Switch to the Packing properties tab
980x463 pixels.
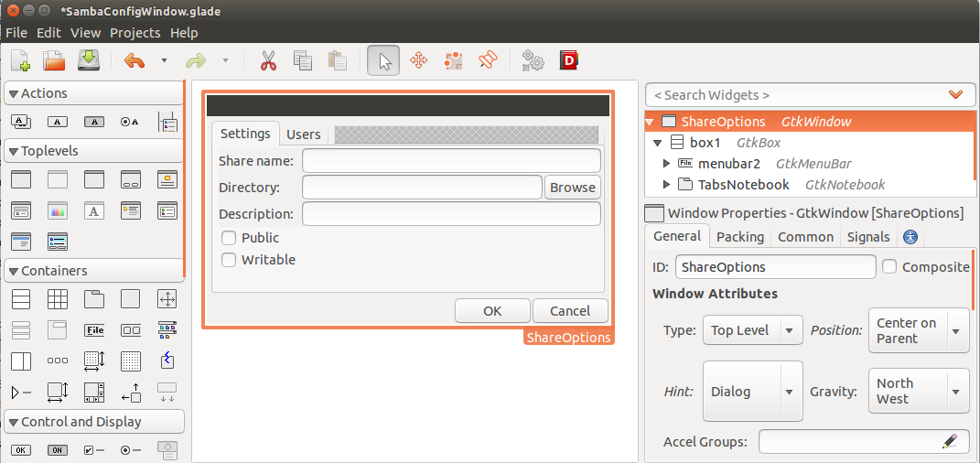point(739,237)
